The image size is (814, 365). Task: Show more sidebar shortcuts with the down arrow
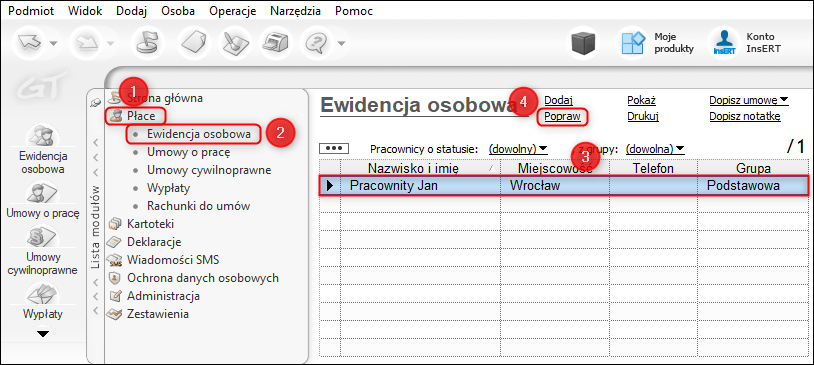[43, 333]
